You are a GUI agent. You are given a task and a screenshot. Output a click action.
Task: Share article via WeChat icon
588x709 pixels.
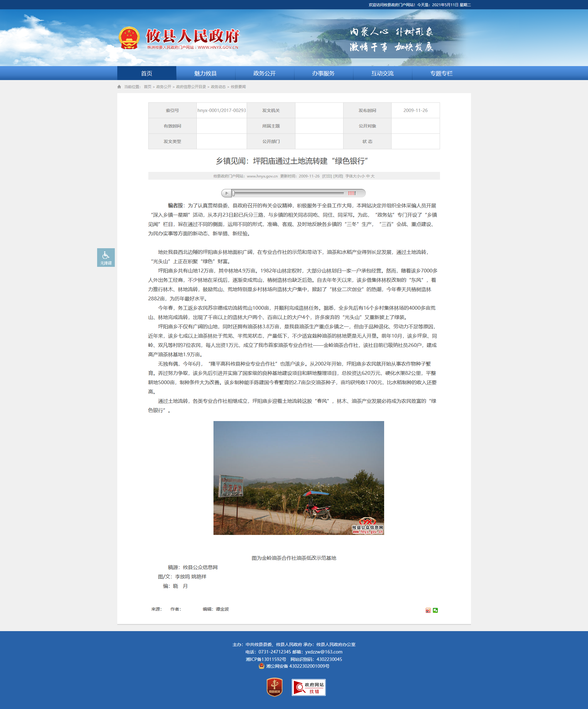click(435, 610)
